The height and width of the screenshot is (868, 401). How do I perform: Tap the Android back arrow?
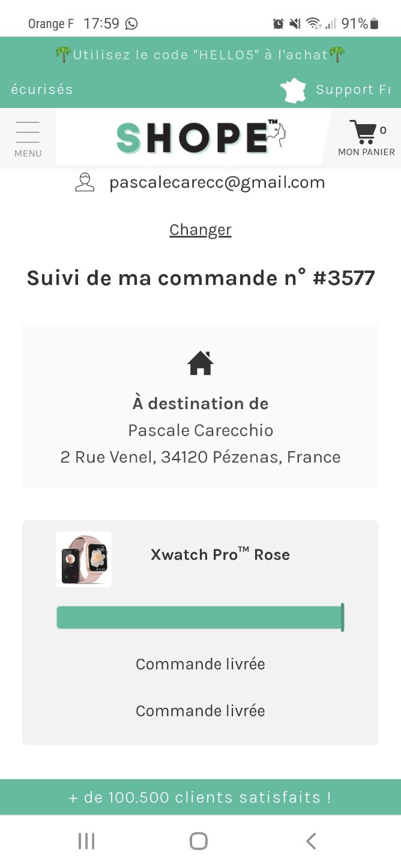[311, 841]
